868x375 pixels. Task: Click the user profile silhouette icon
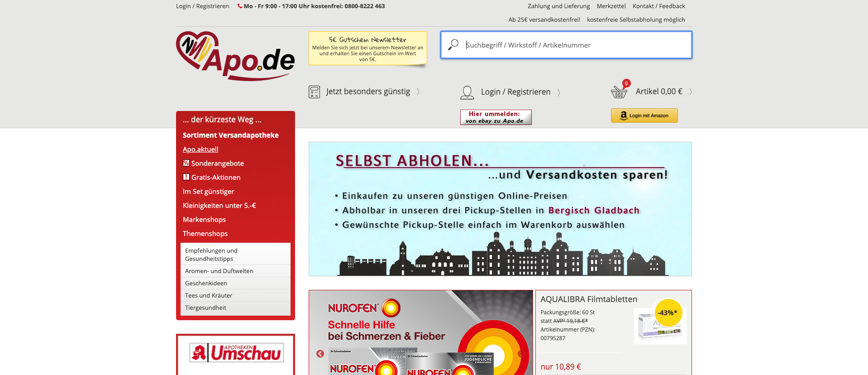point(467,92)
